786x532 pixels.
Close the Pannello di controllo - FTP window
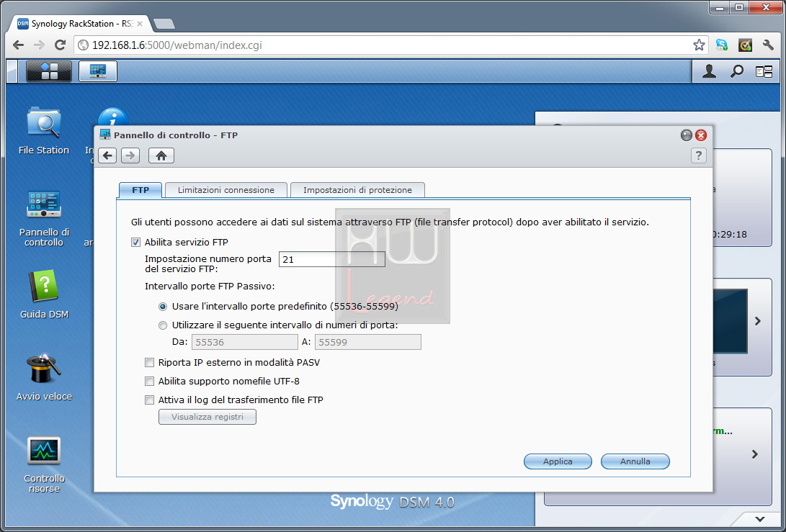(701, 135)
